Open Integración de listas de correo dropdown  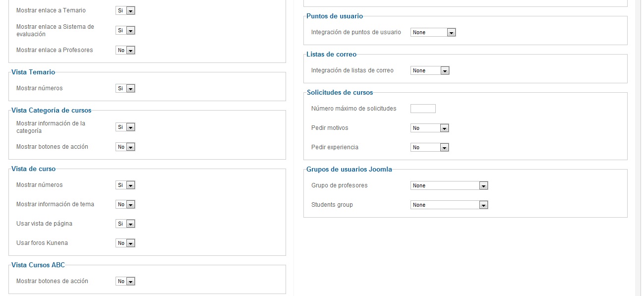(429, 70)
